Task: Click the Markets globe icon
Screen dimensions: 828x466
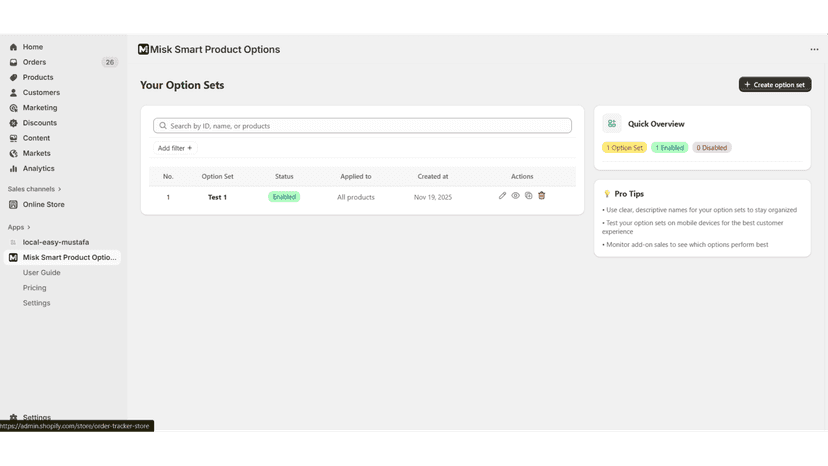Action: 13,153
